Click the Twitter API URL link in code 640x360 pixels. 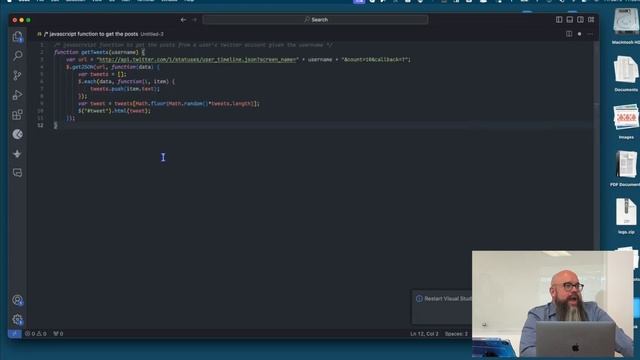pyautogui.click(x=197, y=60)
